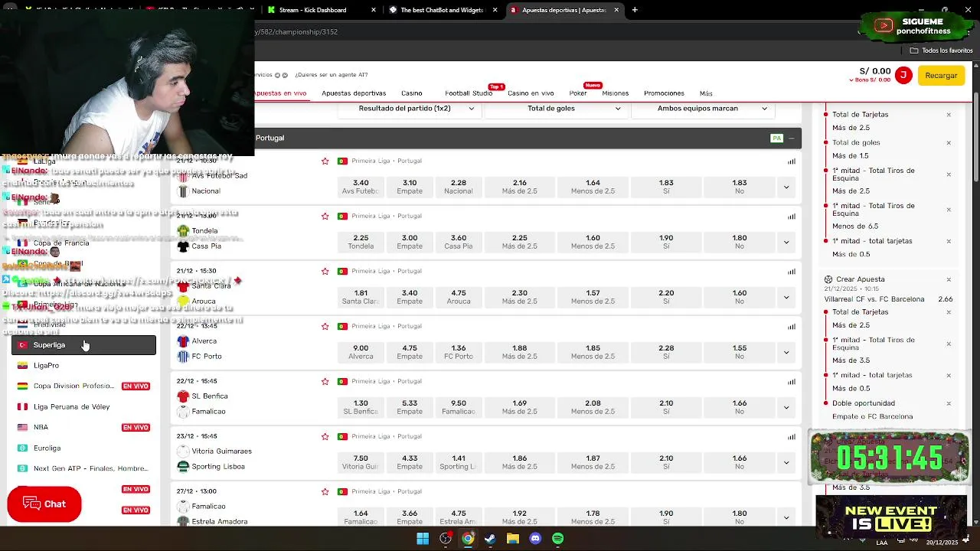This screenshot has width=980, height=551.
Task: Expand more markets for Alverca vs FC Porto
Action: [786, 352]
